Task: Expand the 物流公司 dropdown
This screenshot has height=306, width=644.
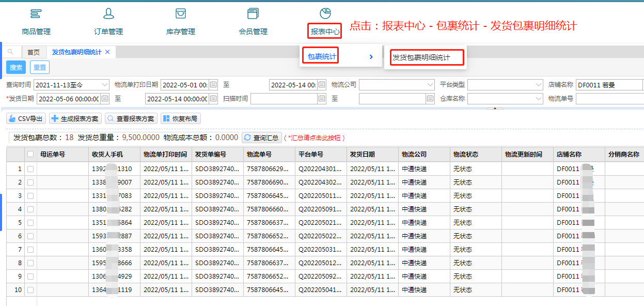Action: coord(430,85)
